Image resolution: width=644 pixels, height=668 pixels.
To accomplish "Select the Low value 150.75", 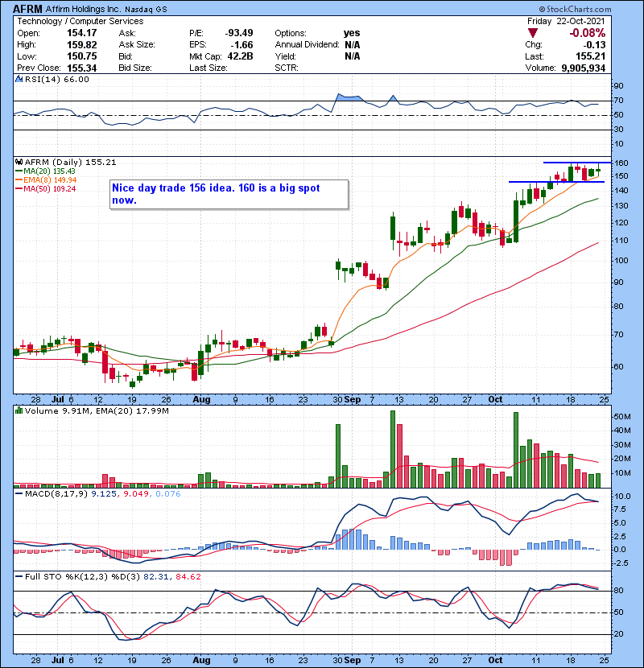I will click(82, 56).
